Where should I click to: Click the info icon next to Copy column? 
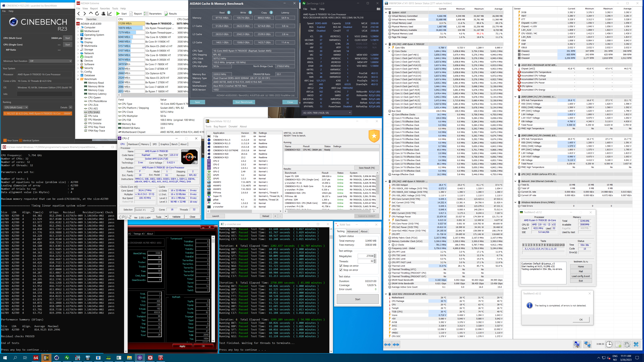point(271,13)
